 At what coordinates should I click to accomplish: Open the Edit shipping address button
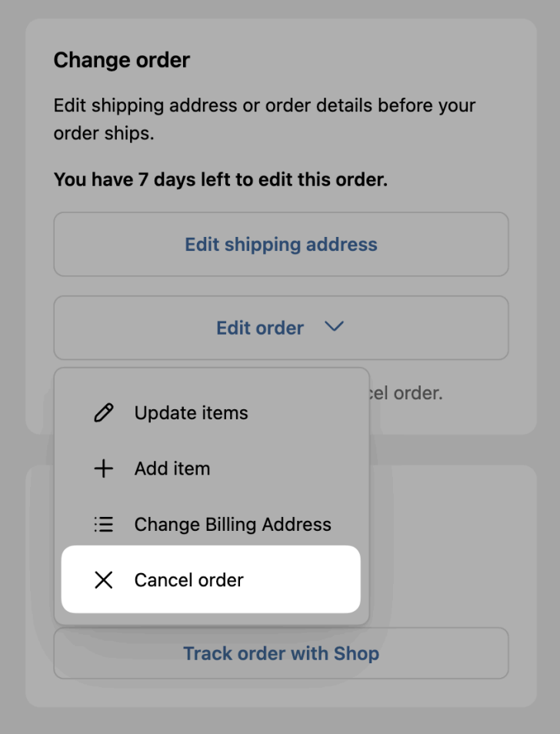click(x=282, y=245)
